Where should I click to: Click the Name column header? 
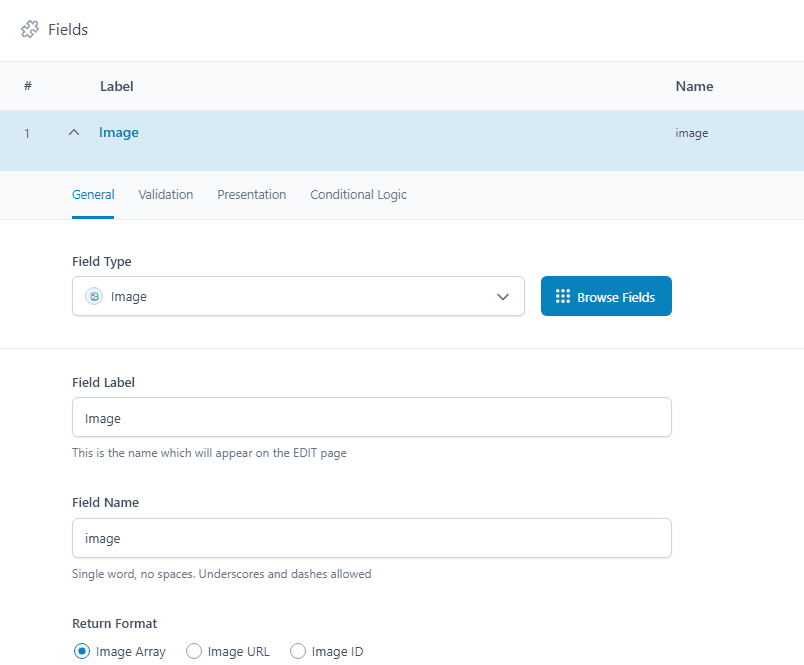tap(694, 86)
